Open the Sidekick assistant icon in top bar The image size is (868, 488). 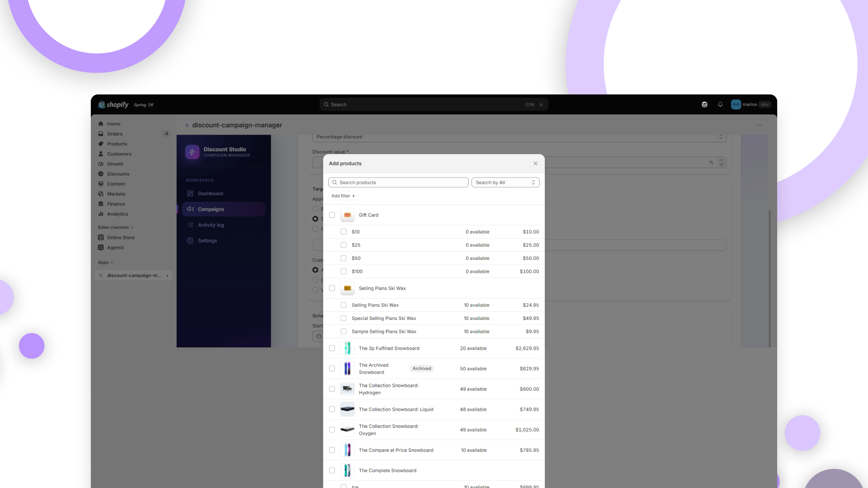pyautogui.click(x=704, y=104)
